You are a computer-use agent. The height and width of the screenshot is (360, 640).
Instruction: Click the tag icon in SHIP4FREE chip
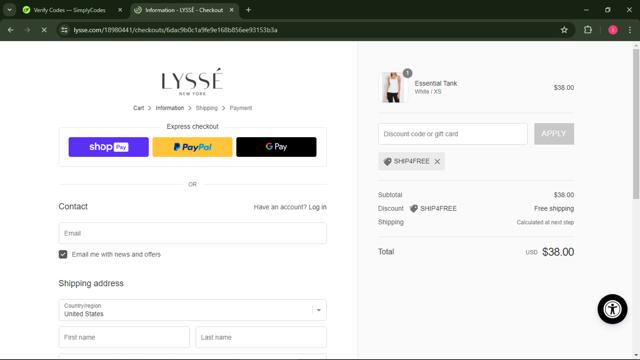coord(387,162)
